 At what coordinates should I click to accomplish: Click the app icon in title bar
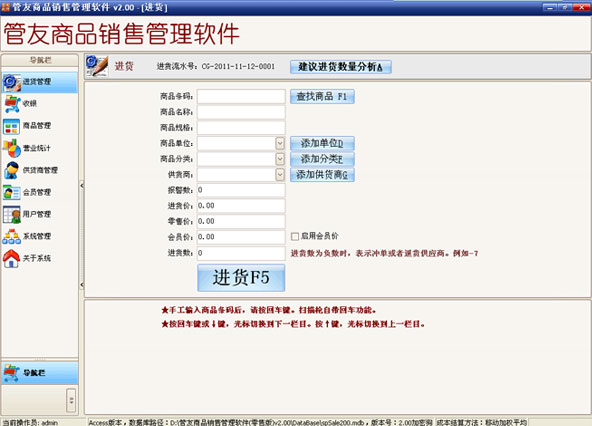click(5, 7)
